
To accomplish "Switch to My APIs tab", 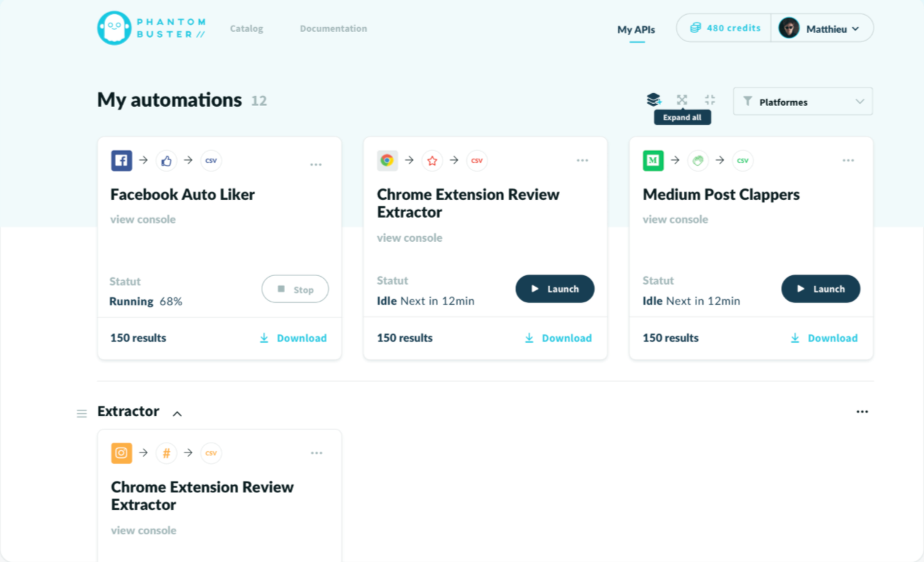I will point(636,29).
